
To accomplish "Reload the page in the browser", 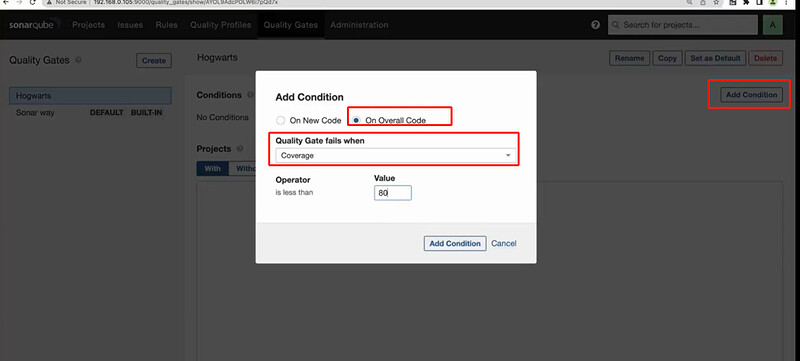I will tap(32, 3).
